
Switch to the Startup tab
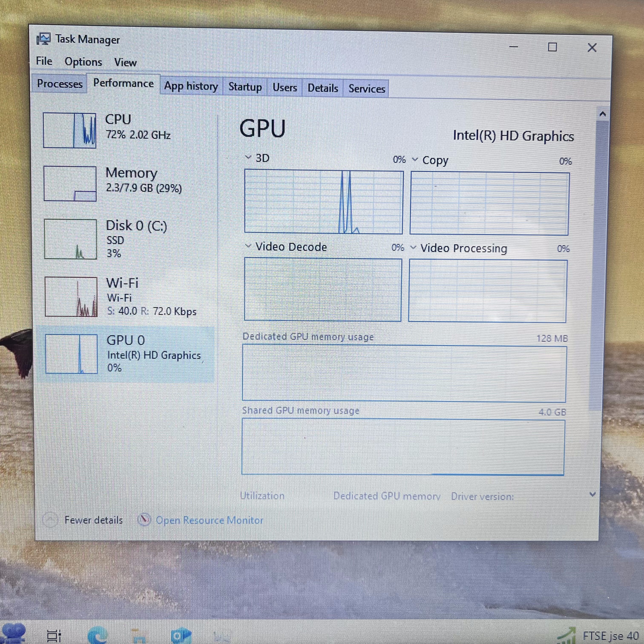pyautogui.click(x=245, y=87)
